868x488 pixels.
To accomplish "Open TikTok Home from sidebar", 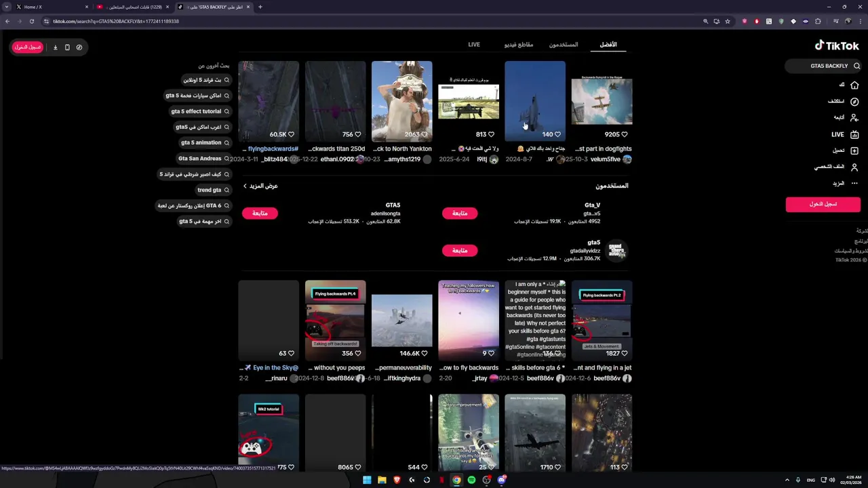I will pos(854,85).
